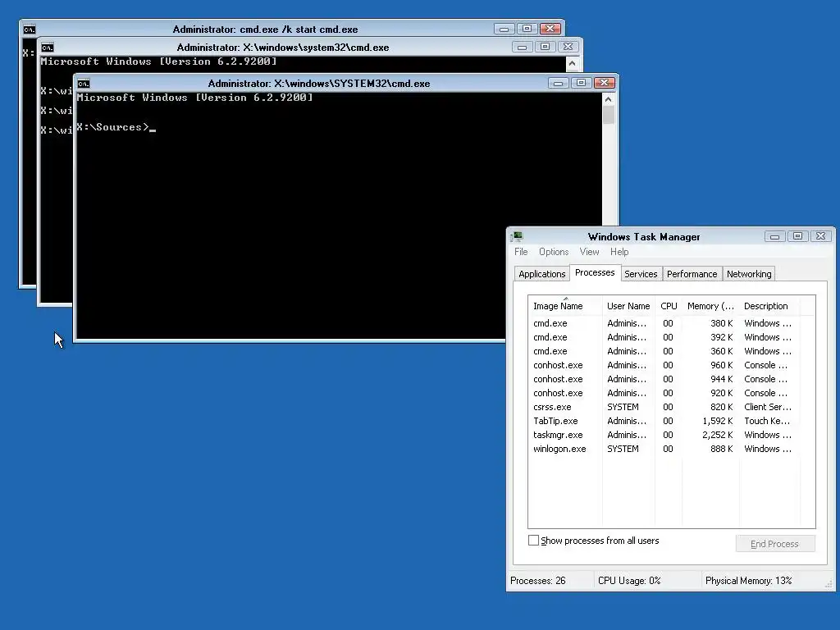Select the csrss.exe process row
Viewport: 840px width, 630px height.
664,407
